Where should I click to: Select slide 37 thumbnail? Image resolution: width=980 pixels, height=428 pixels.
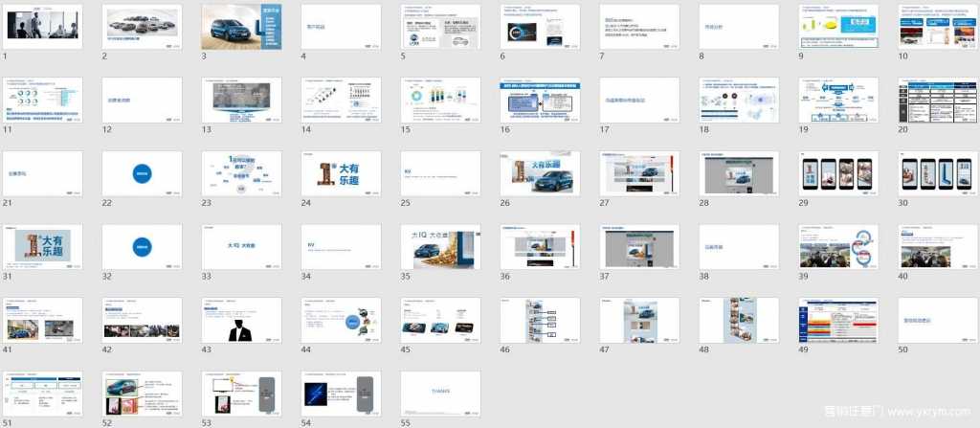point(639,247)
